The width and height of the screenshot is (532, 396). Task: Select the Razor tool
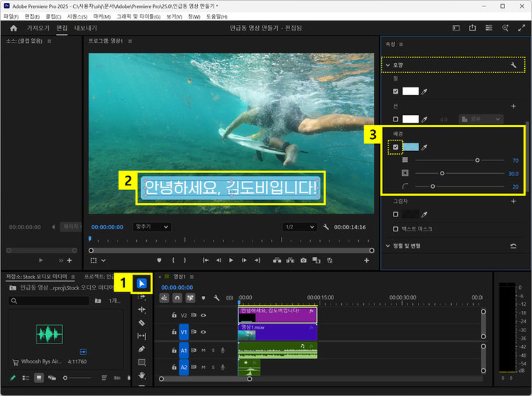[141, 322]
